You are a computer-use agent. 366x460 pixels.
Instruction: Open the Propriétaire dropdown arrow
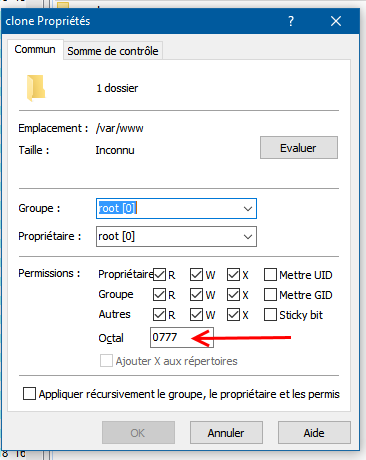(x=248, y=237)
